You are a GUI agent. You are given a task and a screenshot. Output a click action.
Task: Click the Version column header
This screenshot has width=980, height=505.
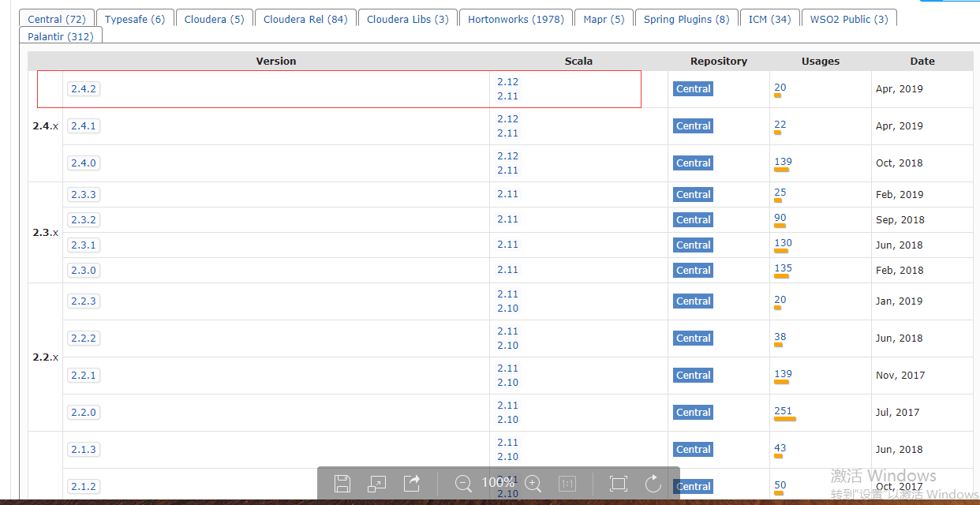pyautogui.click(x=276, y=61)
